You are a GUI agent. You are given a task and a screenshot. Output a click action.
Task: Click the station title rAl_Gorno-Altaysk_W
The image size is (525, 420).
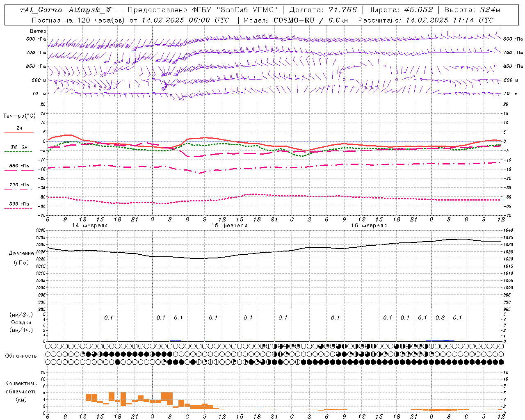tap(67, 10)
